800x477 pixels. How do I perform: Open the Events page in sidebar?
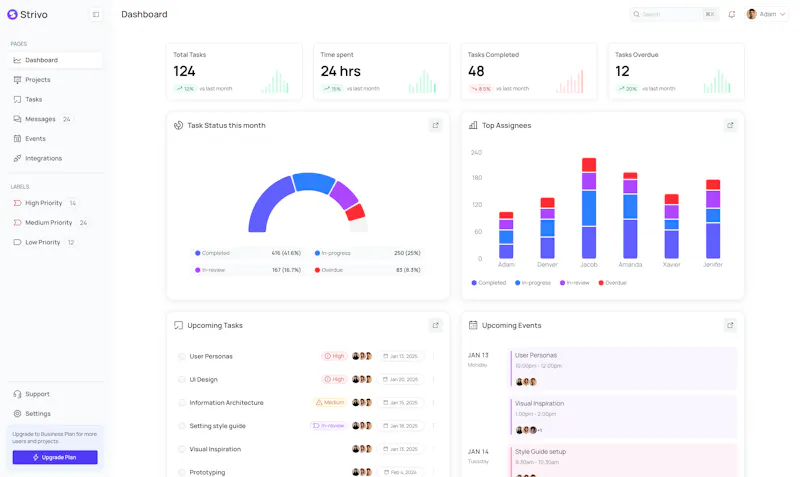tap(55, 139)
